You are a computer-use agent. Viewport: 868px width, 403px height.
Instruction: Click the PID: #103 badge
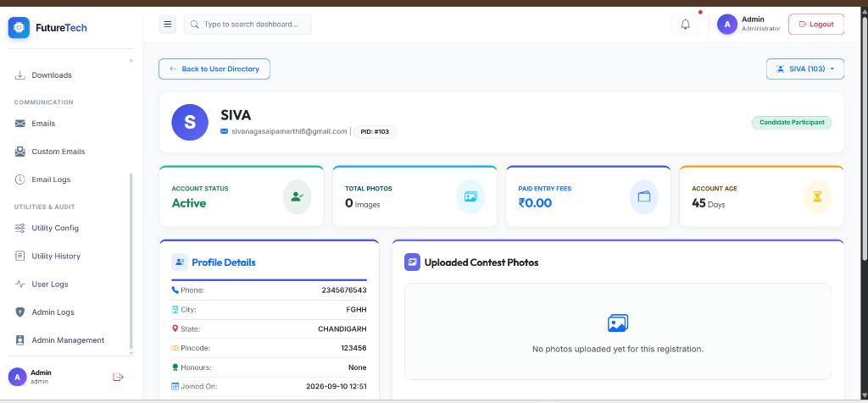pyautogui.click(x=375, y=131)
